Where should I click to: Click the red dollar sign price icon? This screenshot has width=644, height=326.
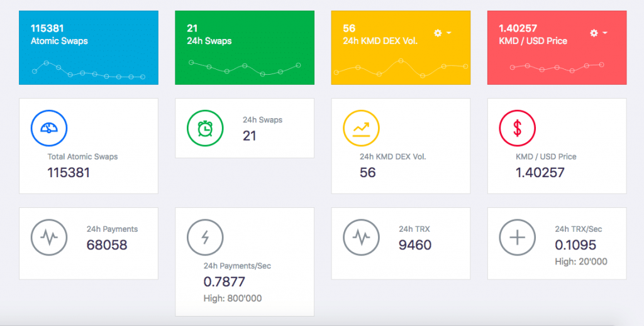coord(517,128)
